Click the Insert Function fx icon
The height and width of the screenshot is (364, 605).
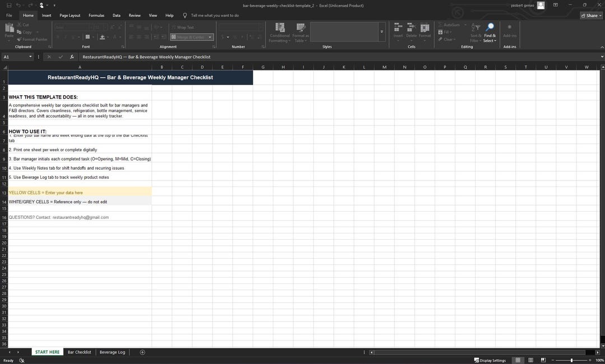click(72, 57)
